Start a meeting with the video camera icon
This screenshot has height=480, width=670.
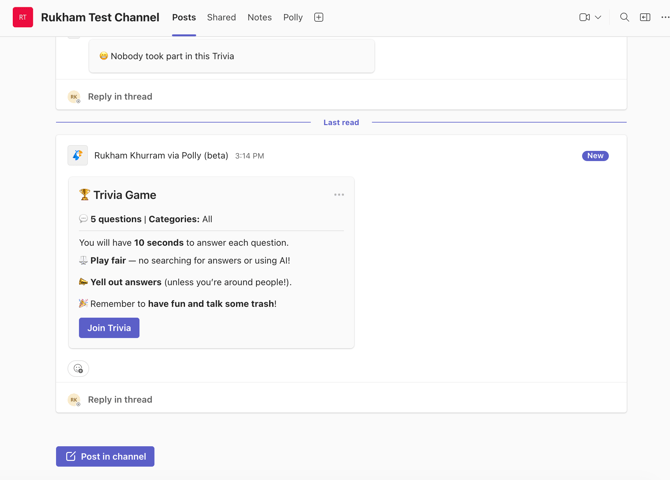tap(585, 17)
